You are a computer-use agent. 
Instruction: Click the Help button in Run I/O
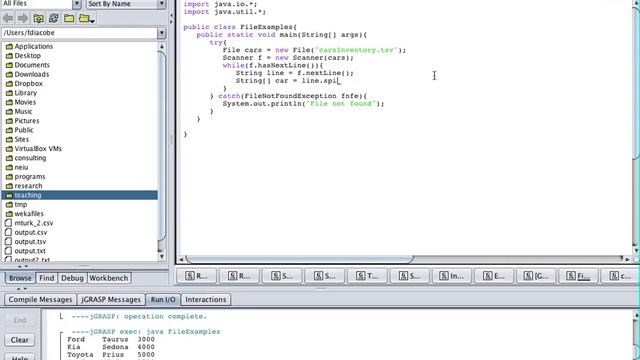[x=20, y=357]
